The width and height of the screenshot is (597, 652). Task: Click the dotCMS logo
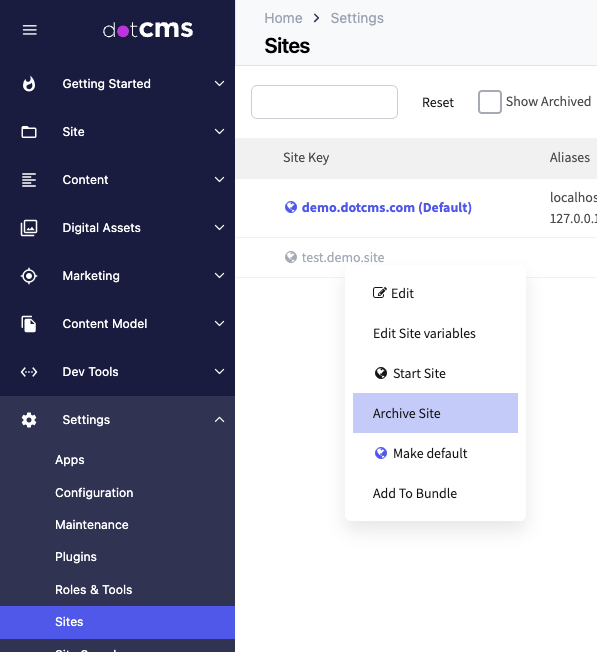point(148,30)
